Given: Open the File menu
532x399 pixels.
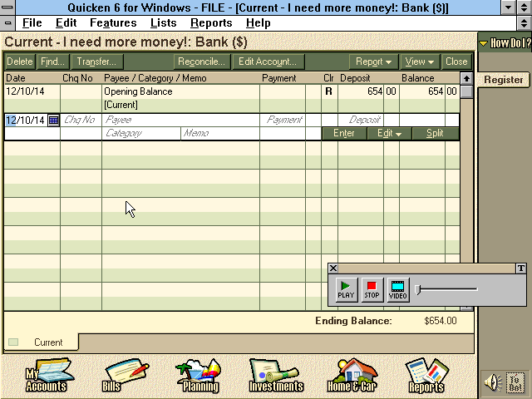Looking at the screenshot, I should [x=32, y=23].
